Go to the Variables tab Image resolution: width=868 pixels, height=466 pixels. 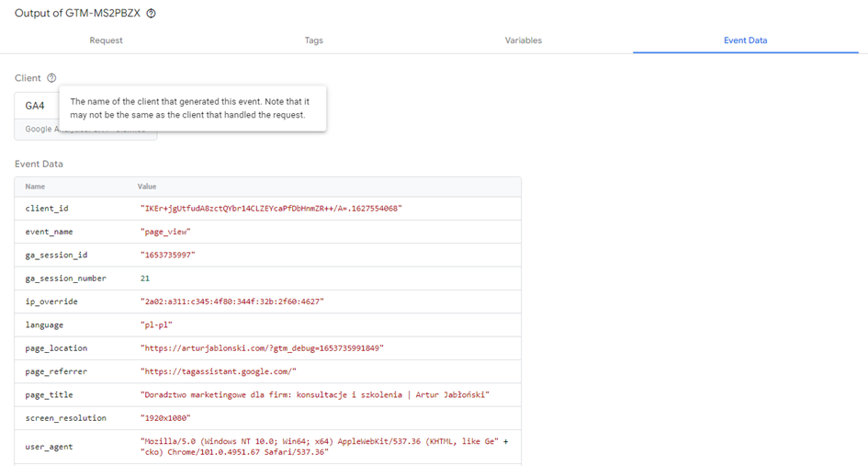tap(523, 40)
